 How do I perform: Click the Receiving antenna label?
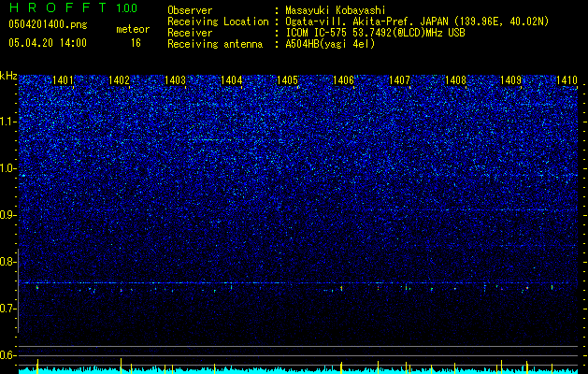(215, 44)
